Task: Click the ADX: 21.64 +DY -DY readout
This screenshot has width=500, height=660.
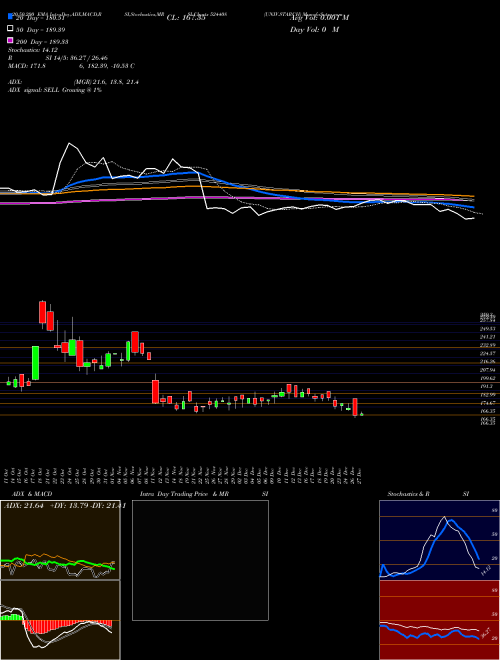Action: (65, 506)
